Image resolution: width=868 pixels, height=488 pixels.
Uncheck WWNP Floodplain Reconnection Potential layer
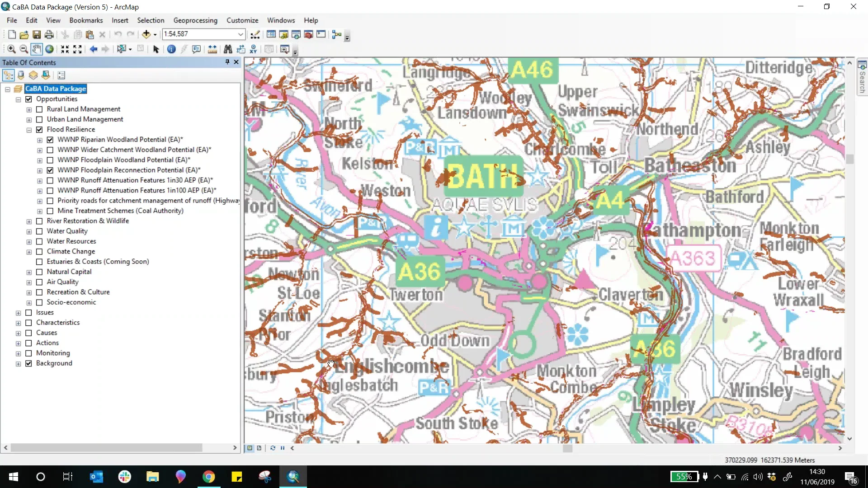tap(50, 170)
